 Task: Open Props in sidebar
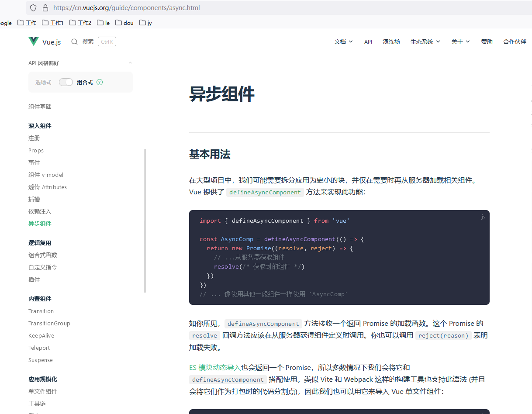pyautogui.click(x=36, y=150)
